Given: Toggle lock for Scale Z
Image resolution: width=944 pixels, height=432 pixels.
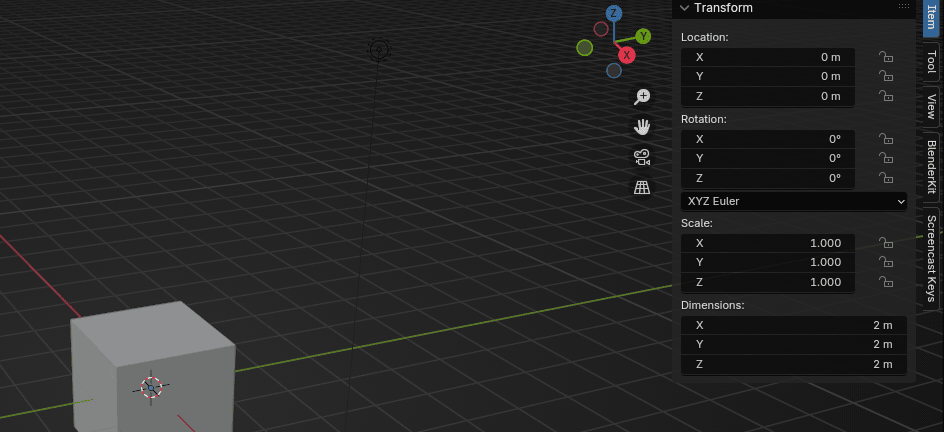Looking at the screenshot, I should pos(885,282).
